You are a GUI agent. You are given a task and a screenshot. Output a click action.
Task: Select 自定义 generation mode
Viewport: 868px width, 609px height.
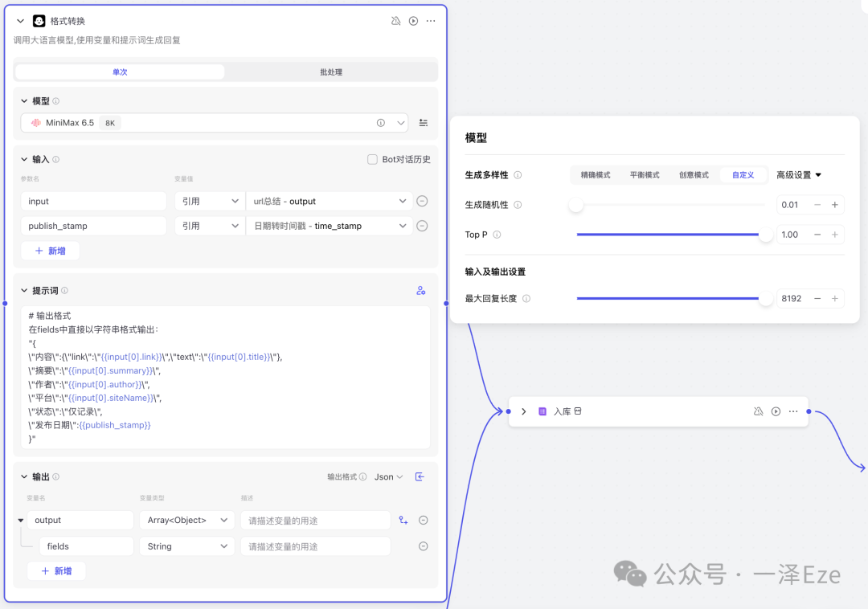[x=743, y=175]
